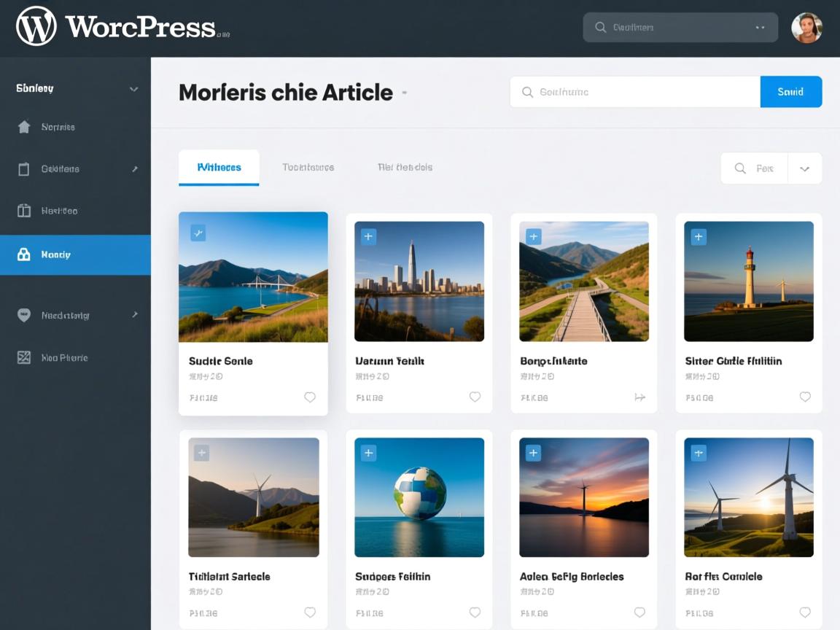Image resolution: width=840 pixels, height=630 pixels.
Task: Expand the top sidebar section chevron
Action: coord(133,89)
